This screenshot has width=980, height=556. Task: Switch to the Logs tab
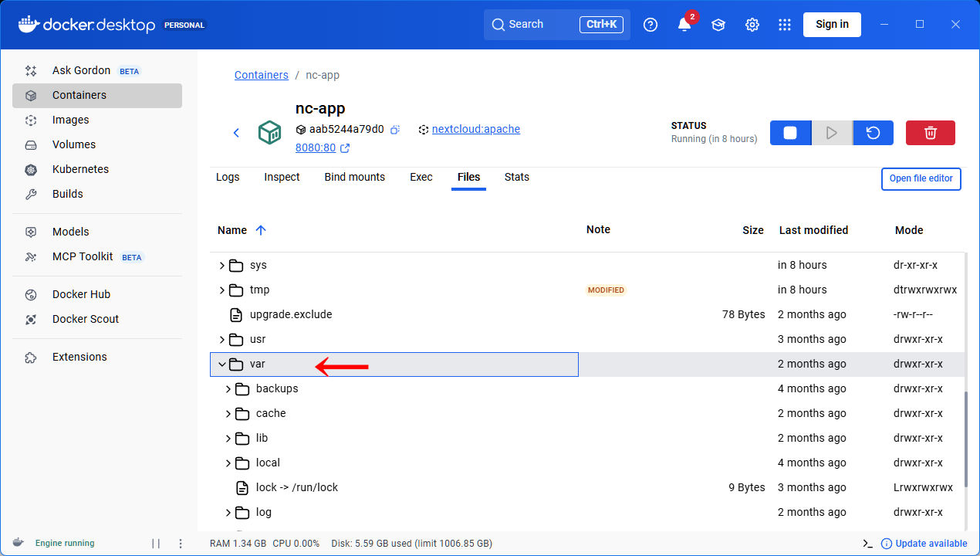(x=228, y=177)
